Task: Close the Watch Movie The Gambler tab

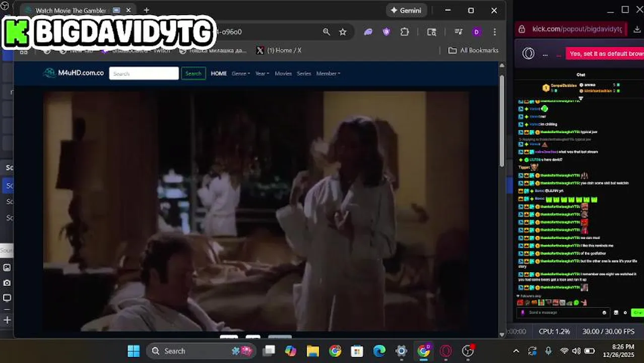Action: (128, 10)
